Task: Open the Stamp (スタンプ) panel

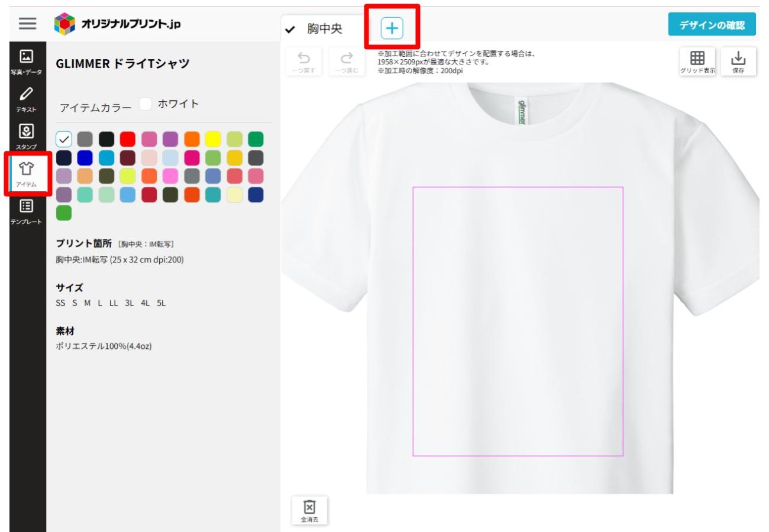Action: click(x=27, y=135)
